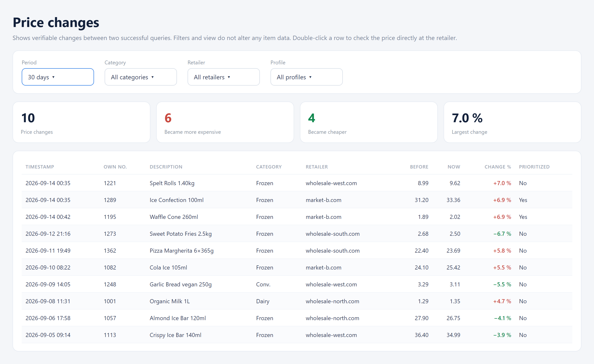Select the Ice Confection 100ml description

[176, 200]
